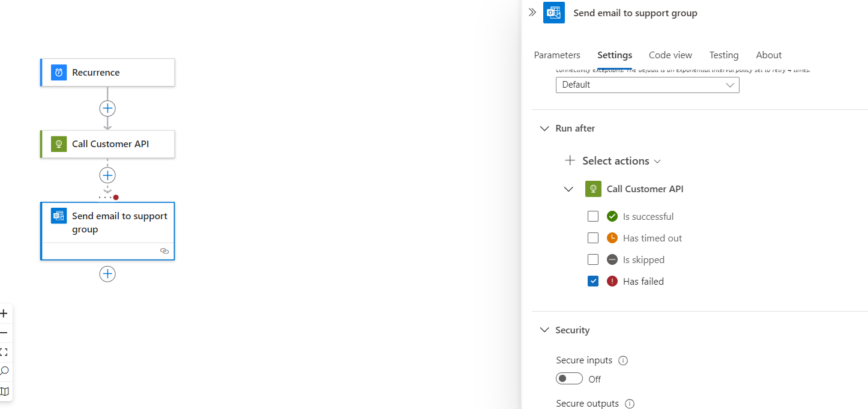Viewport: 868px width, 409px height.
Task: Click the connection icon on Send email card
Action: pyautogui.click(x=164, y=251)
